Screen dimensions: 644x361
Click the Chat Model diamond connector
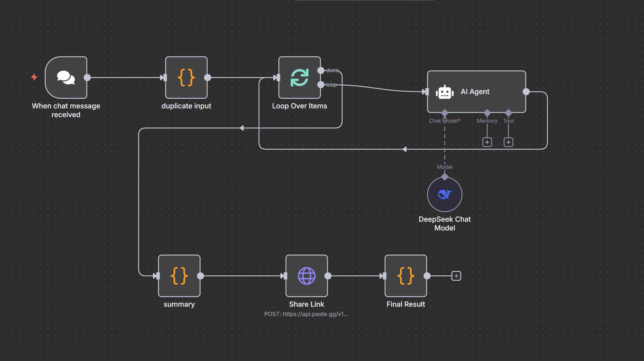coord(445,113)
